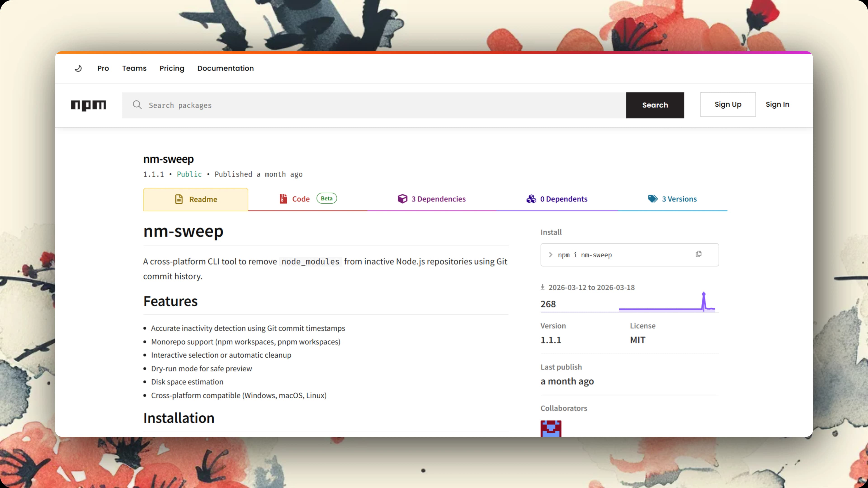Image resolution: width=868 pixels, height=488 pixels.
Task: Click the Sign In link
Action: [777, 104]
